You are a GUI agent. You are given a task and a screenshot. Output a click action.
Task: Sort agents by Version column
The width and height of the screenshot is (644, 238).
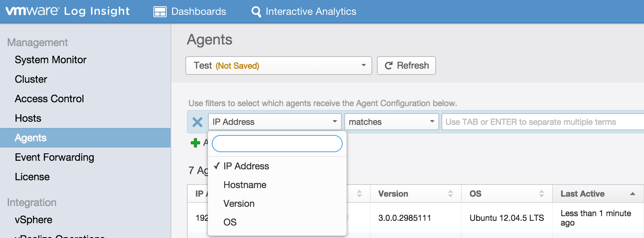[415, 194]
